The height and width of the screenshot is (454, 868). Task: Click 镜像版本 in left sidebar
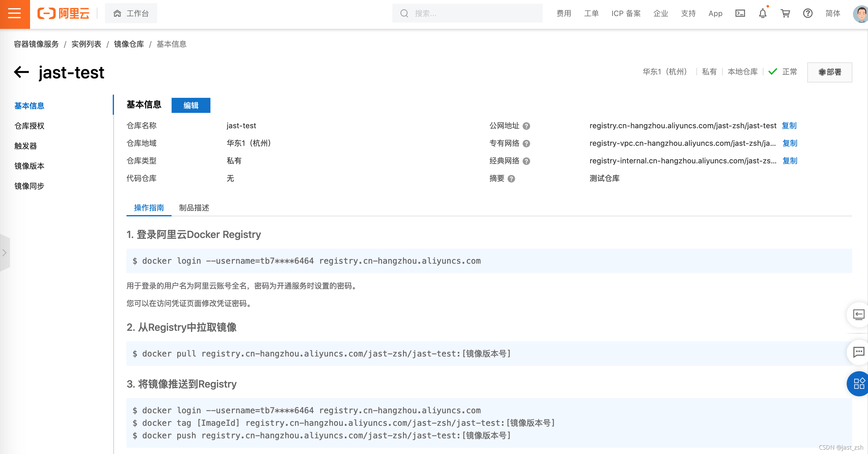pos(29,166)
